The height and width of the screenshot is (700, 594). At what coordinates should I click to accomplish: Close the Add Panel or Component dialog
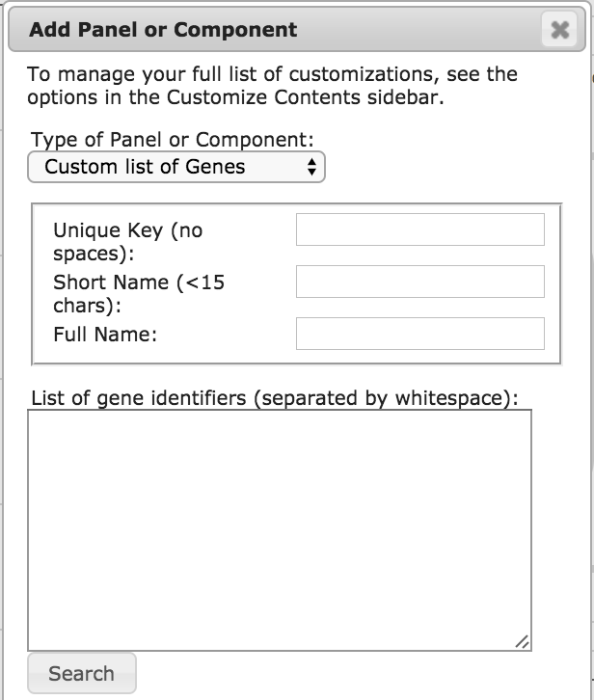pyautogui.click(x=559, y=31)
